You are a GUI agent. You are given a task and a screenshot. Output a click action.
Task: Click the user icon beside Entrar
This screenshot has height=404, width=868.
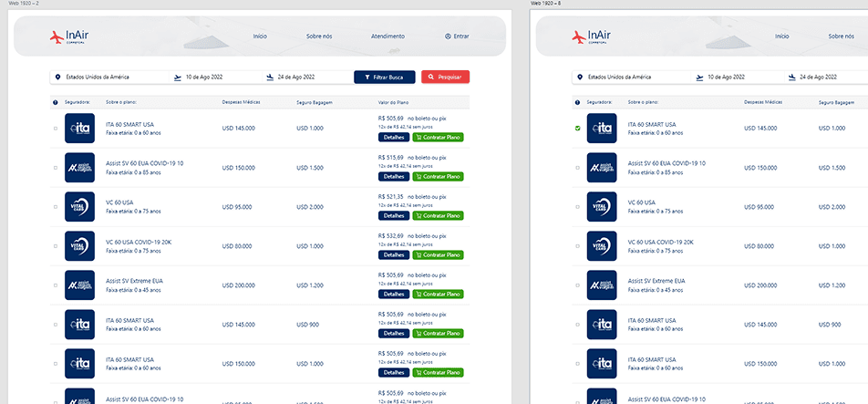(448, 36)
